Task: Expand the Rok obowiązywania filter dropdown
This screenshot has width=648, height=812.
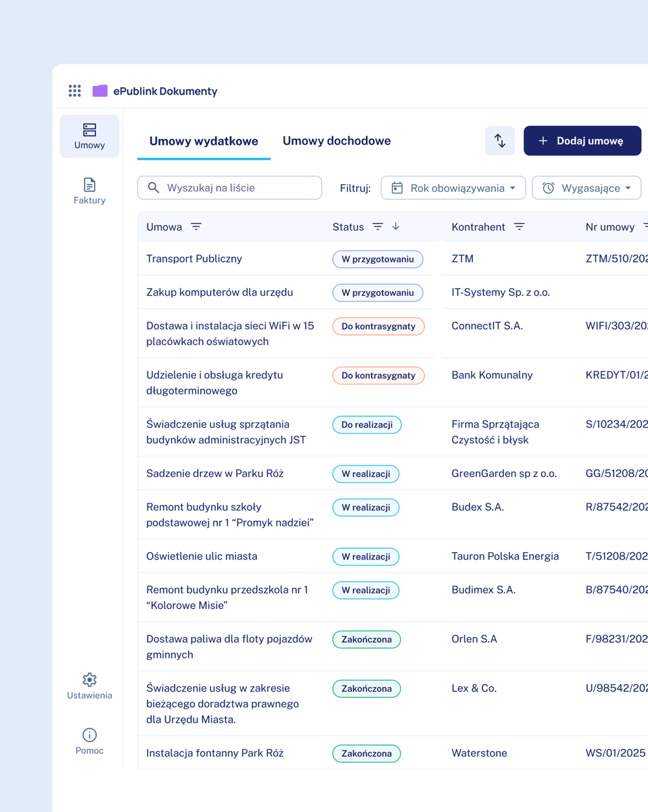Action: tap(453, 188)
